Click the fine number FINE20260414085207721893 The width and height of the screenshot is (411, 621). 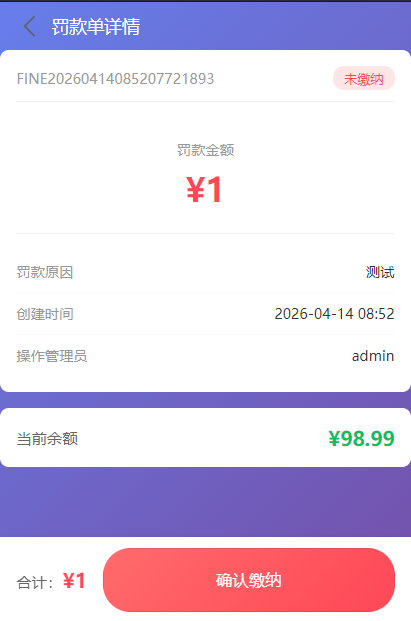[115, 79]
